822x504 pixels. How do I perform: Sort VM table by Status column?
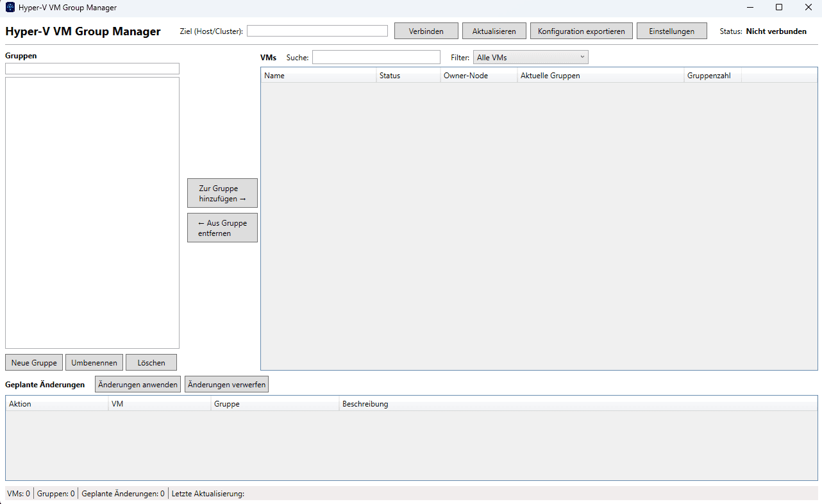(408, 76)
